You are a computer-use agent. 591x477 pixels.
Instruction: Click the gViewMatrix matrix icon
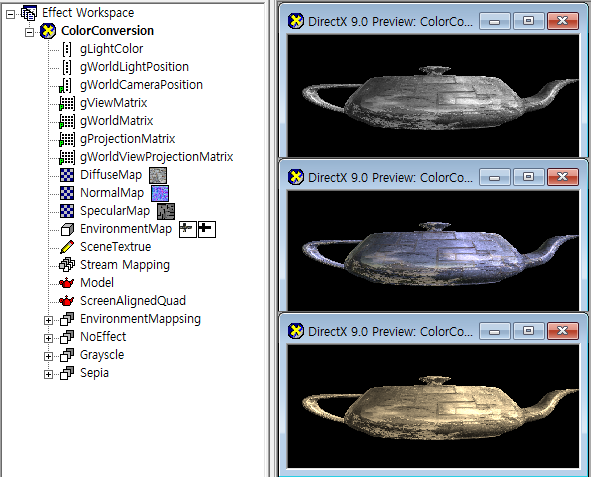[x=67, y=103]
